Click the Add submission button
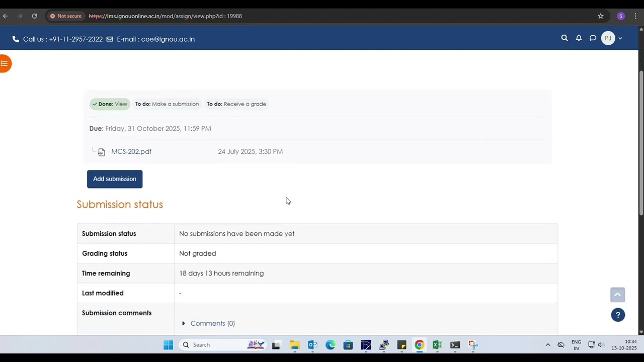 (x=115, y=179)
